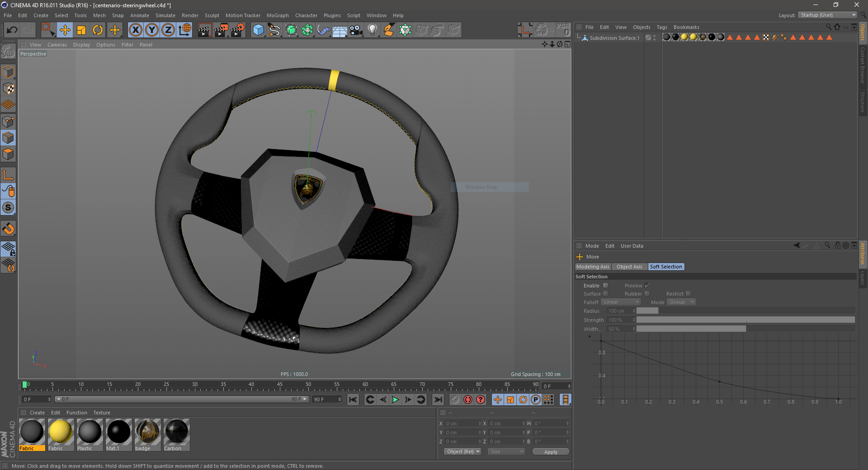Open the Subdivision Surface generators icon

291,30
